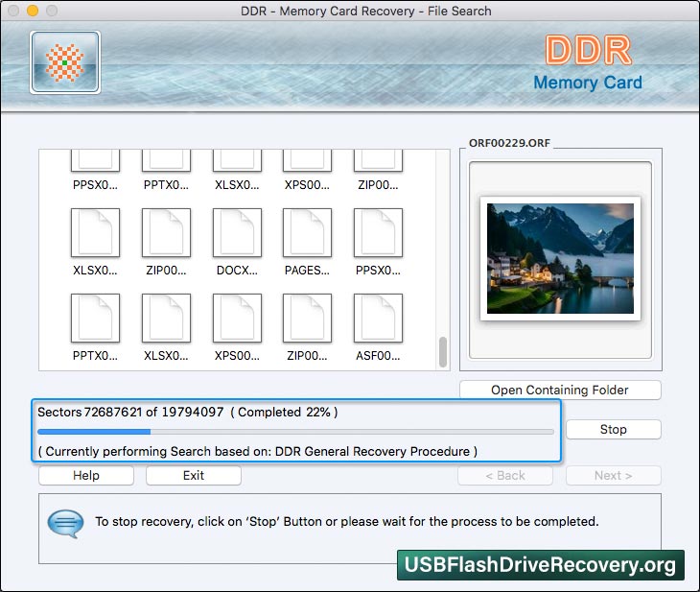
Task: Select the XLSX0 file in the ASF00 row
Action: tap(166, 319)
